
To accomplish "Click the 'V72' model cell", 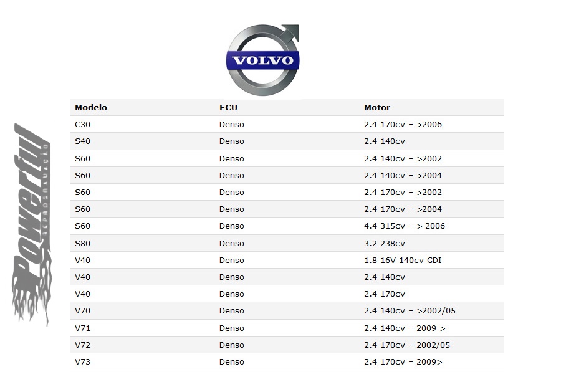I will pos(82,345).
